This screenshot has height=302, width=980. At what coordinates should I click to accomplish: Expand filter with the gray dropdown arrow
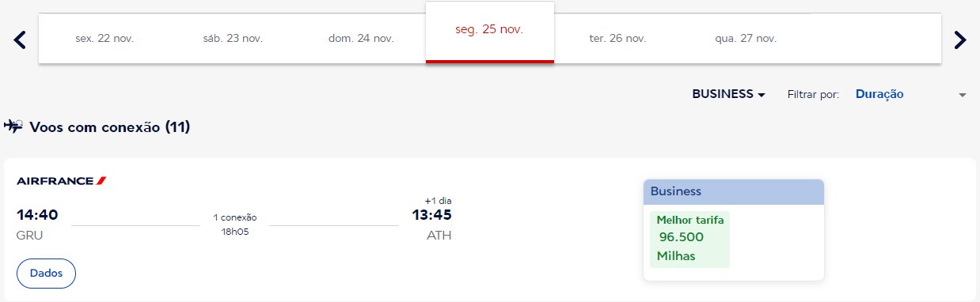coord(963,95)
